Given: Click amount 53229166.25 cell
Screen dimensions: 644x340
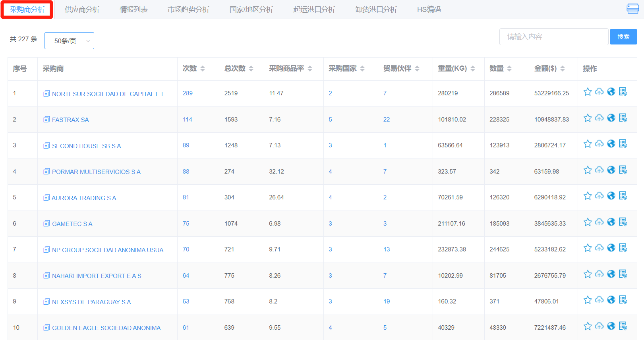Looking at the screenshot, I should coord(551,93).
